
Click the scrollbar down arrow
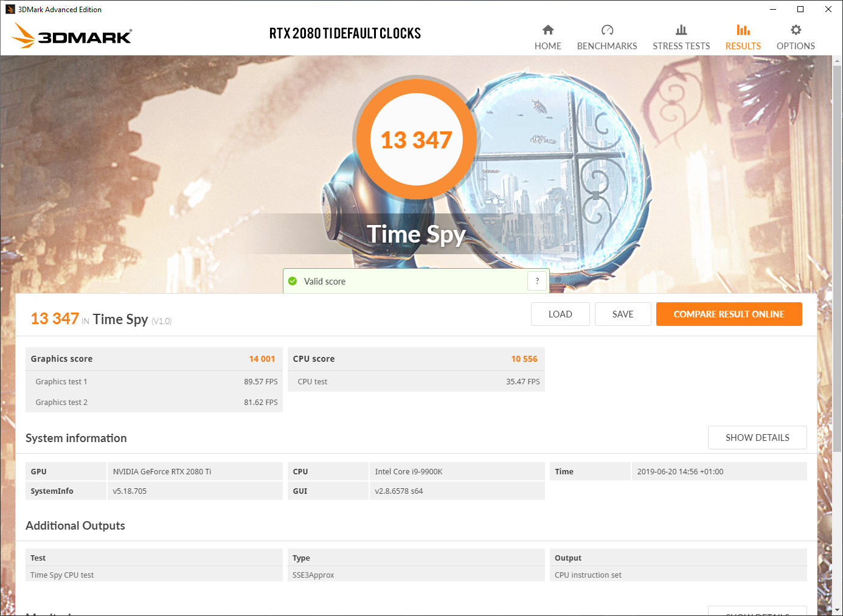click(837, 609)
